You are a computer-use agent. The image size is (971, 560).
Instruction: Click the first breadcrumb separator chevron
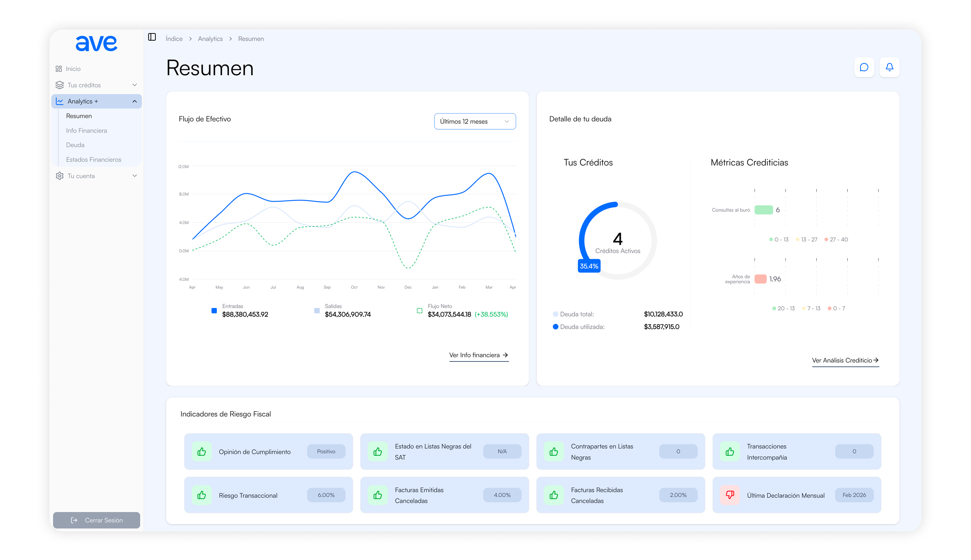click(190, 39)
